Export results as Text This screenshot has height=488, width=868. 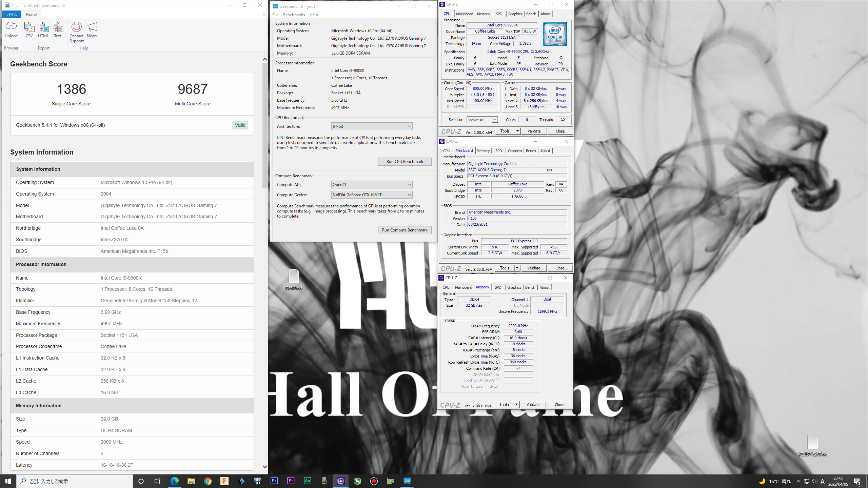click(58, 30)
